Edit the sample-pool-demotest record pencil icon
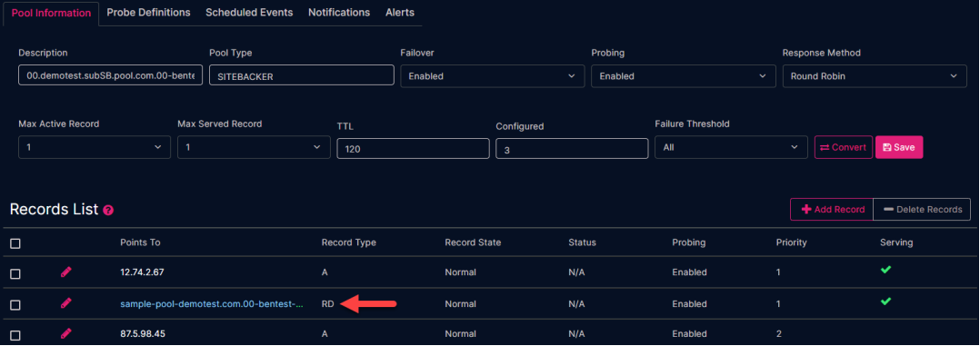This screenshot has width=980, height=346. tap(66, 303)
